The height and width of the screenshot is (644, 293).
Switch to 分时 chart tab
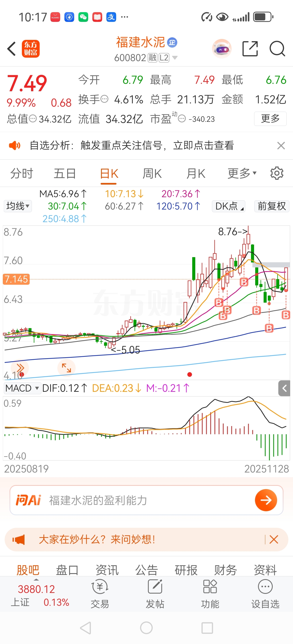(x=21, y=174)
